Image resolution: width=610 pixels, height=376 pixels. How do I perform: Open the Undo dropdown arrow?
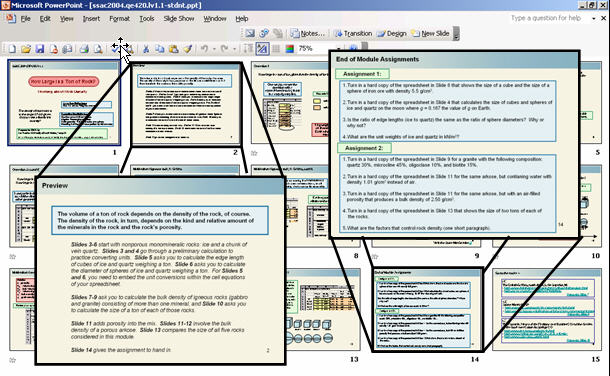(x=214, y=49)
